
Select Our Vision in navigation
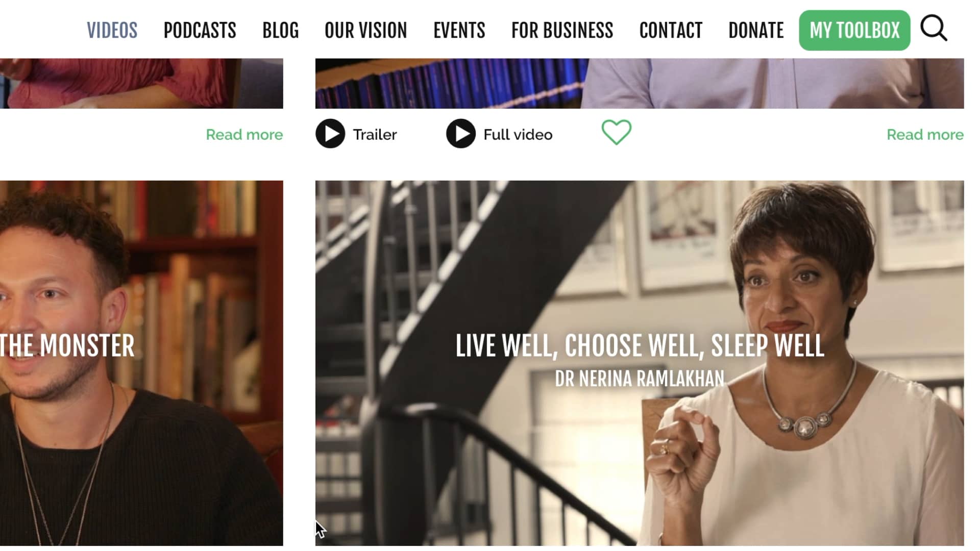[365, 30]
